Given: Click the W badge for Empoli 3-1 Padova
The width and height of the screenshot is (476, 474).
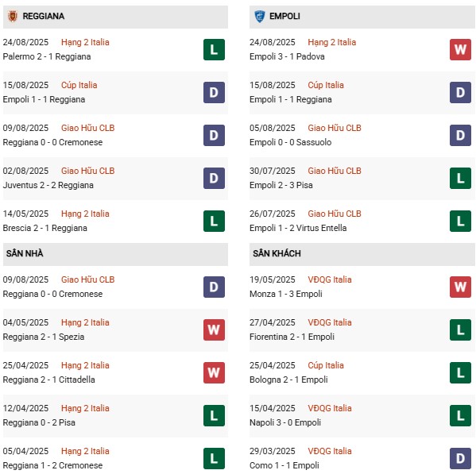Looking at the screenshot, I should click(x=460, y=49).
